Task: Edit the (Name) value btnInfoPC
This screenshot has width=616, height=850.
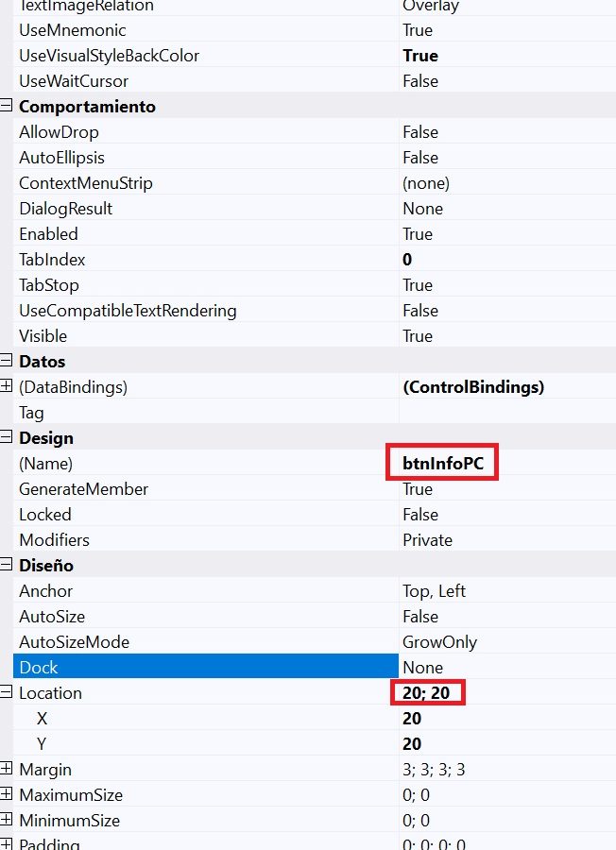Action: (x=442, y=464)
